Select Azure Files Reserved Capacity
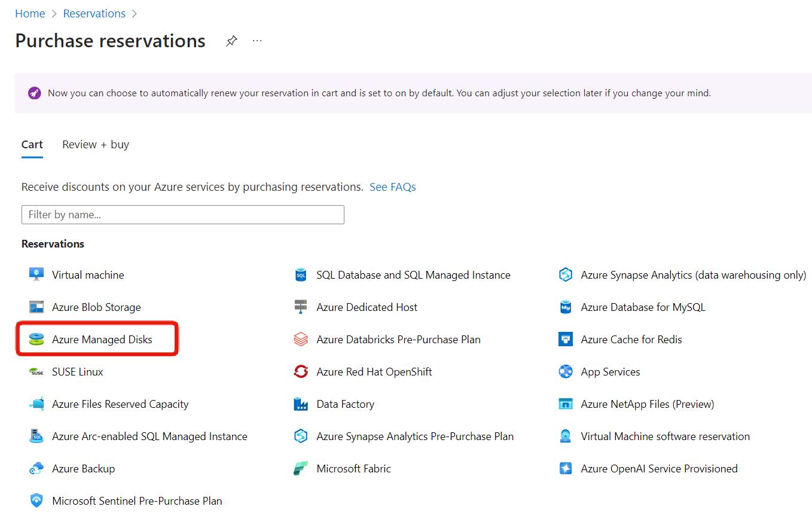The image size is (812, 522). point(120,404)
